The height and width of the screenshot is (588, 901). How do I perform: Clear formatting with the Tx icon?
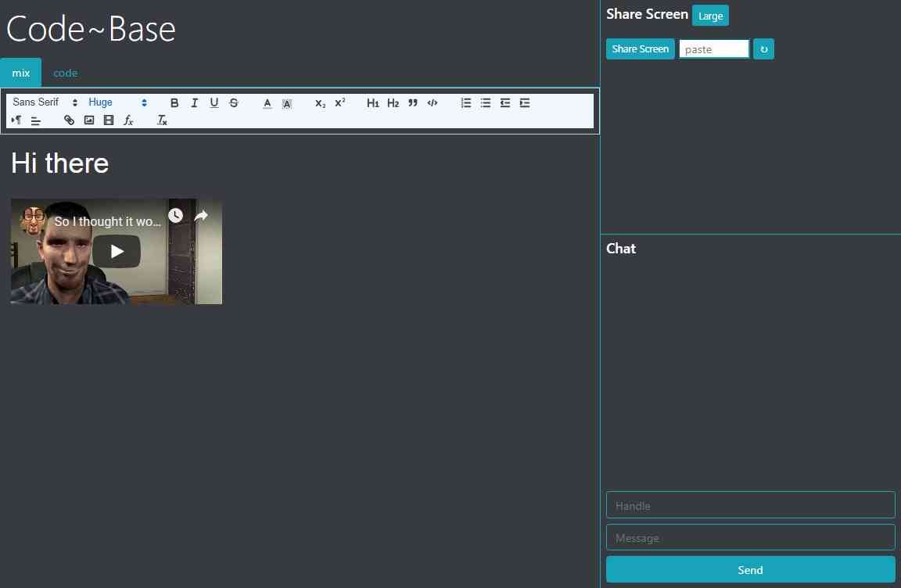coord(162,120)
